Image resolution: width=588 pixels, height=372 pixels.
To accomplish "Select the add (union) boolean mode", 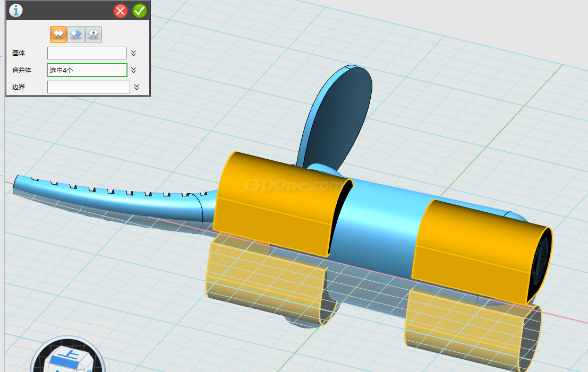I will [58, 34].
